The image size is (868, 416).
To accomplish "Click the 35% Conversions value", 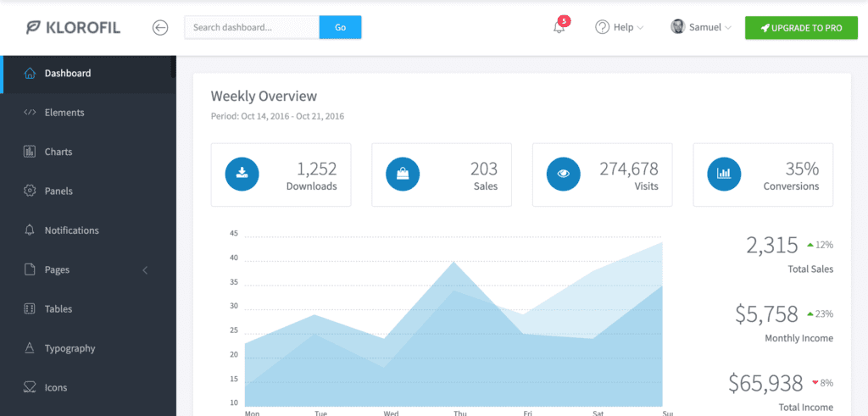I will [802, 169].
